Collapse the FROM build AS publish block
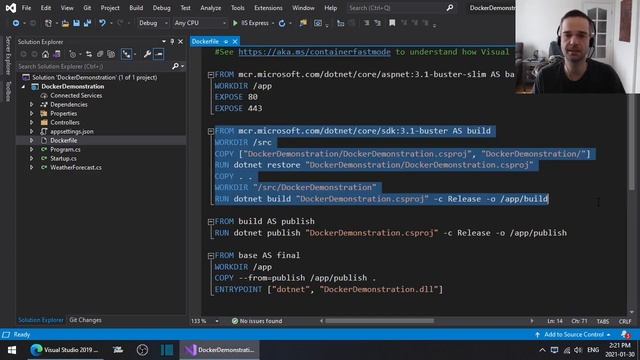Viewport: 640px width, 360px height. [x=211, y=222]
